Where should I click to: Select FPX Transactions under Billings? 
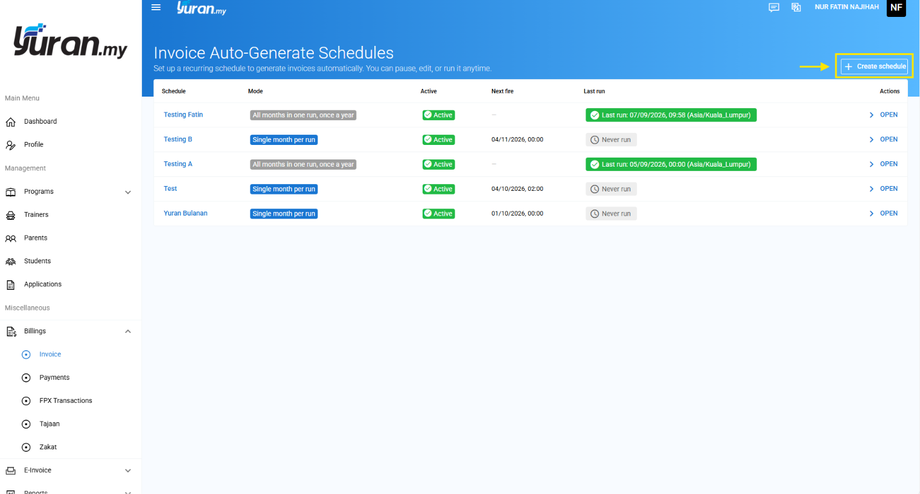(x=66, y=401)
